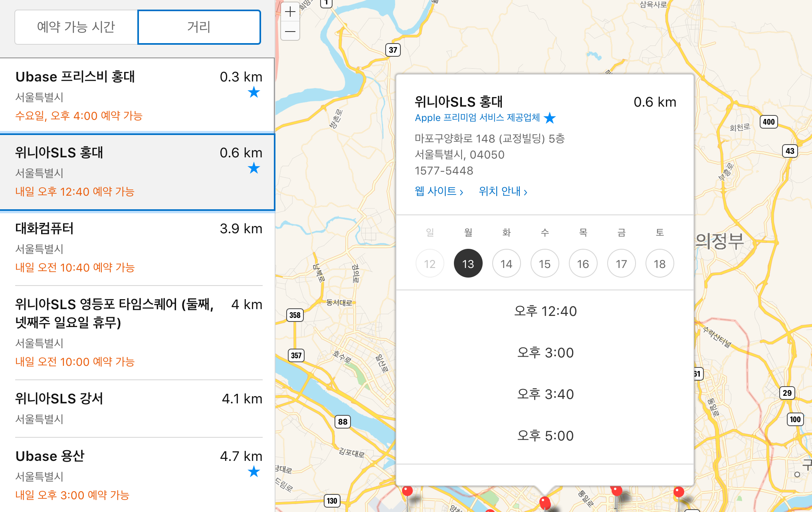Screen dimensions: 812x512
Task: Open the 웹 사이트 chevron link
Action: coord(439,191)
